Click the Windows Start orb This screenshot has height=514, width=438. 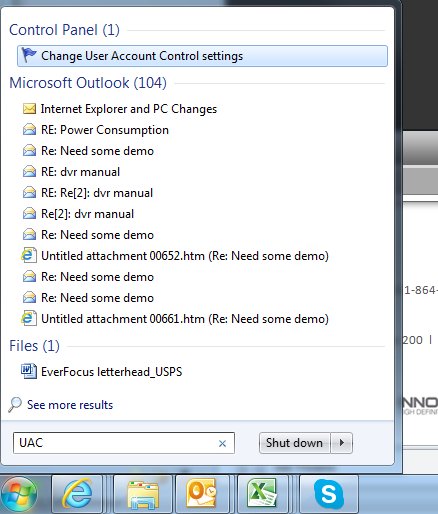(19, 495)
